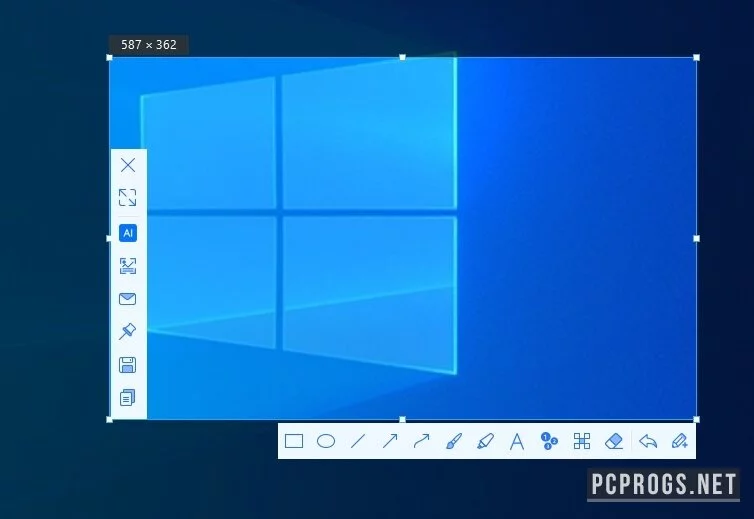Click the 587 × 362 size label

pos(149,45)
